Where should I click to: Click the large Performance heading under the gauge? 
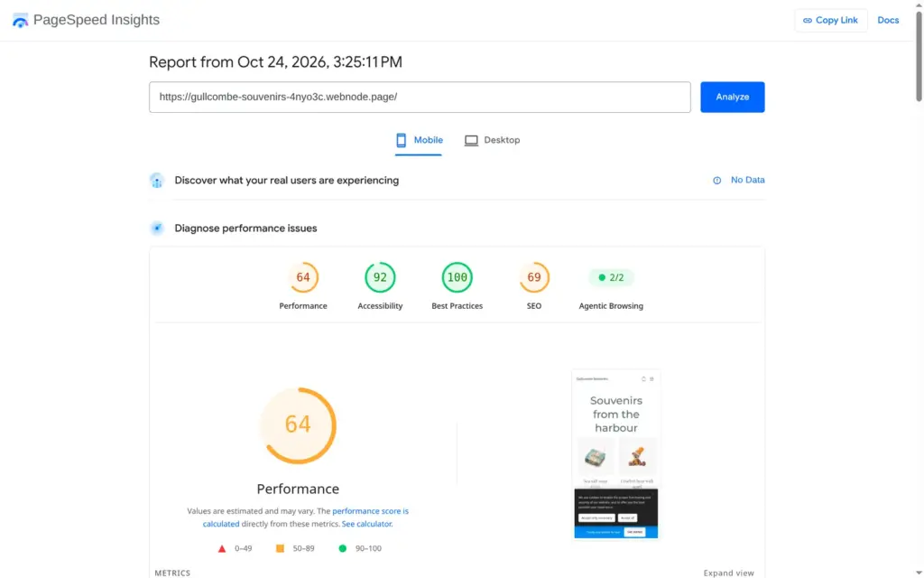[298, 489]
